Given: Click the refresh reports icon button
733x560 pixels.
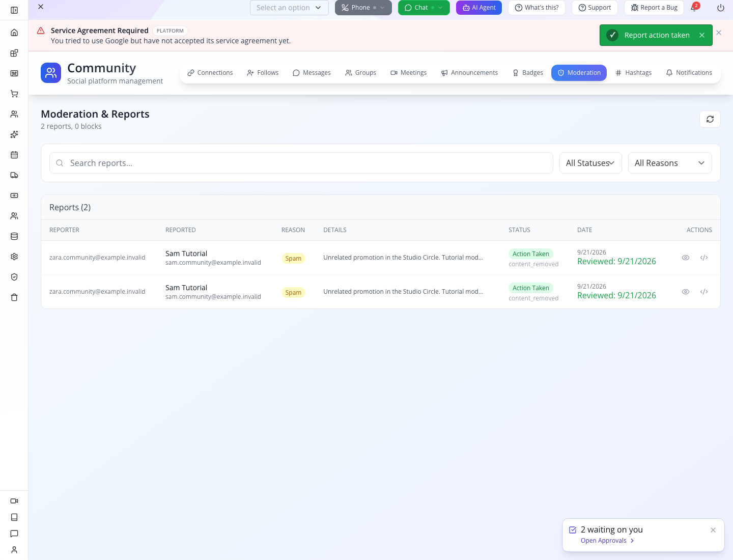Looking at the screenshot, I should (710, 119).
